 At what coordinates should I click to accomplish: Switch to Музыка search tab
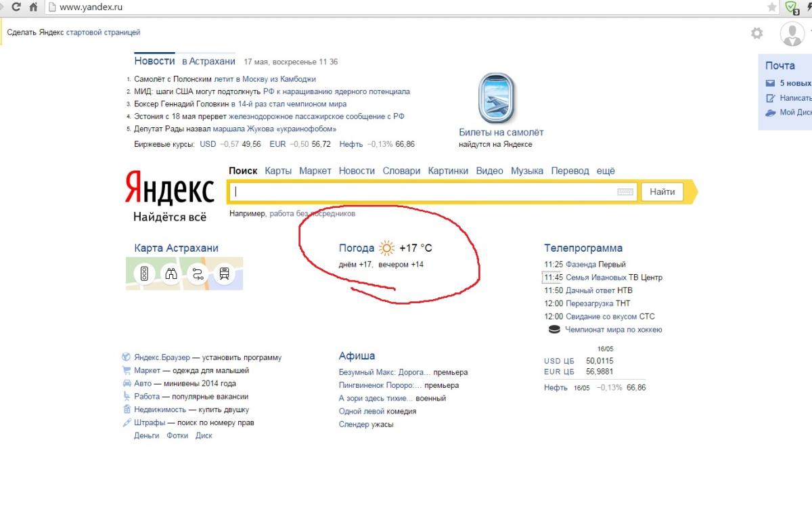point(527,171)
